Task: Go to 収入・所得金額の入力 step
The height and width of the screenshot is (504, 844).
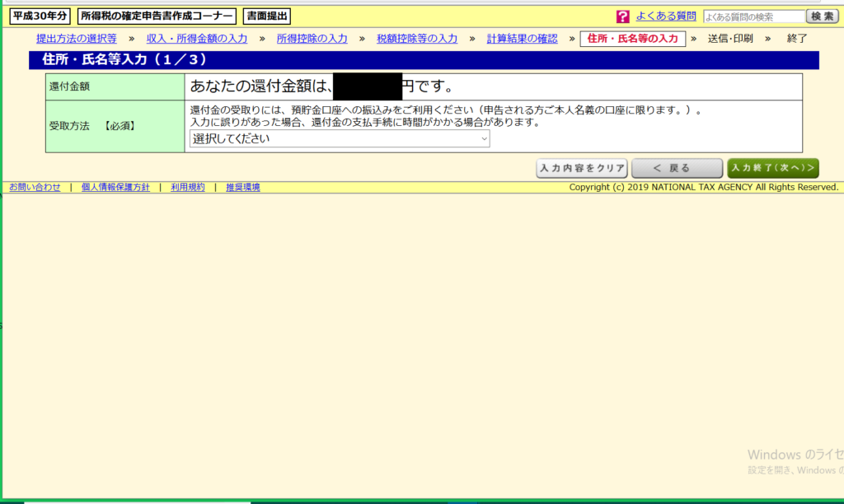Action: tap(197, 39)
